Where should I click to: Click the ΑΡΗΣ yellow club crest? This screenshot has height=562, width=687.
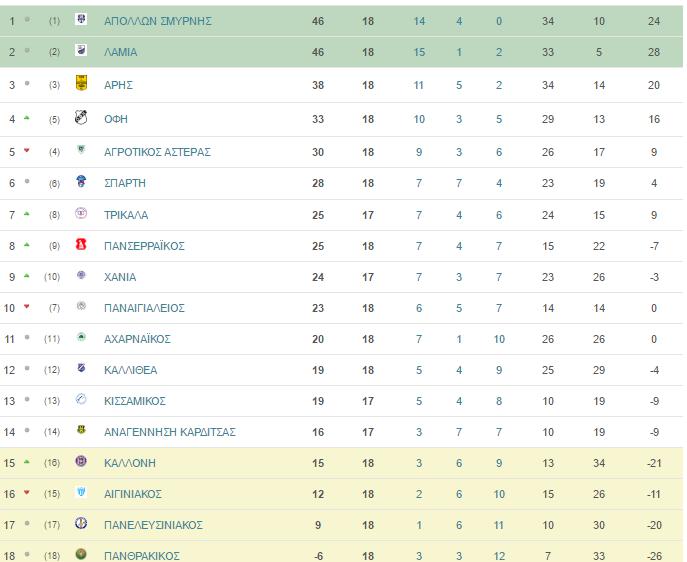click(81, 83)
